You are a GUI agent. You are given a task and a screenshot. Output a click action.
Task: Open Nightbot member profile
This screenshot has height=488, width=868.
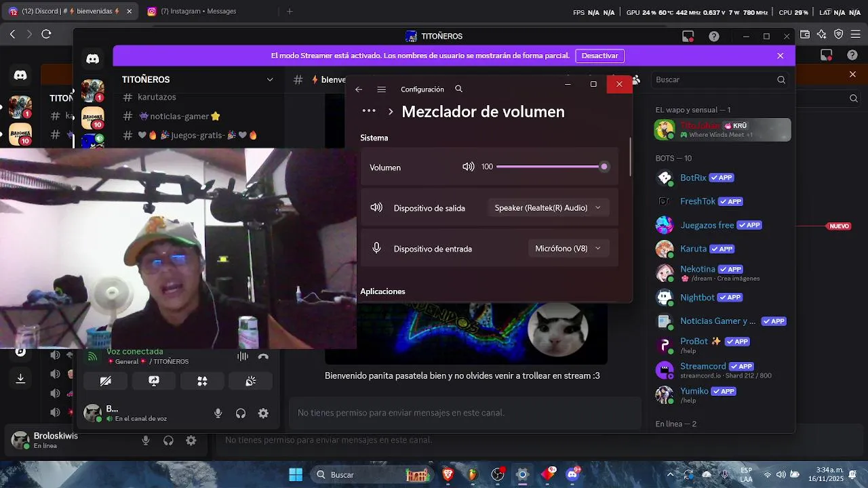[x=722, y=297]
